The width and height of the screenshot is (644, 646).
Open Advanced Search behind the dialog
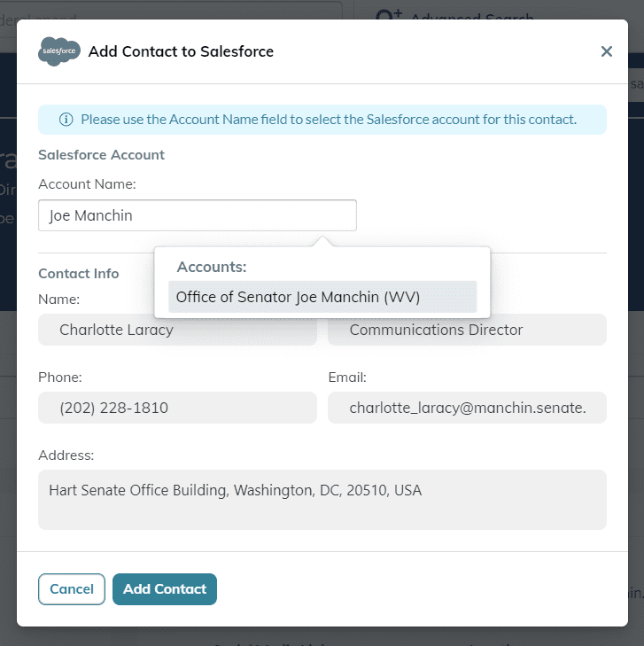[472, 18]
